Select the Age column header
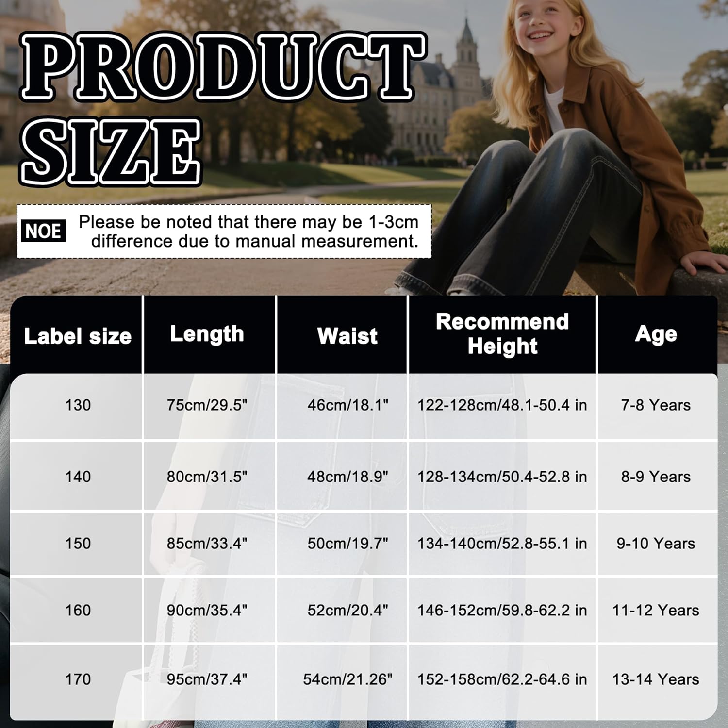Screen dimensions: 728x728 coord(656,334)
